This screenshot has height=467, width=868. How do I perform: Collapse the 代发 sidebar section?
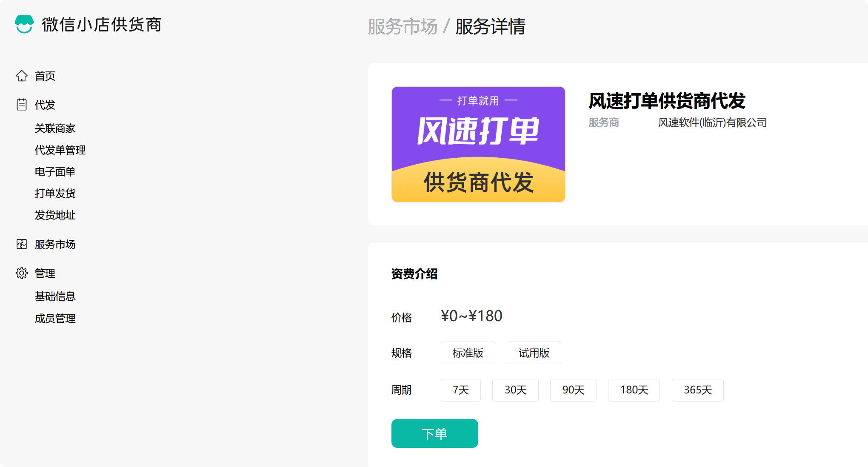(x=45, y=105)
